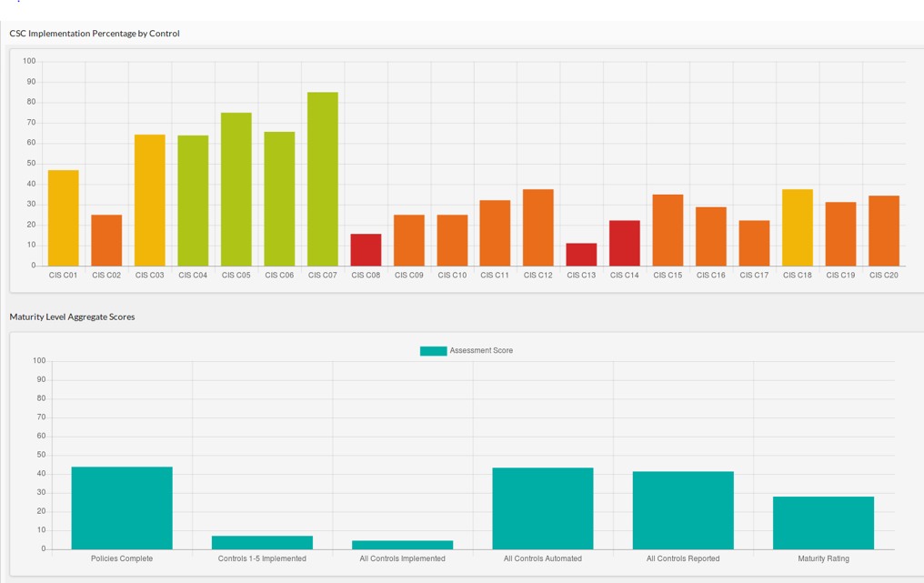Select the All Controls Automated bar
The width and height of the screenshot is (924, 583).
pos(542,508)
